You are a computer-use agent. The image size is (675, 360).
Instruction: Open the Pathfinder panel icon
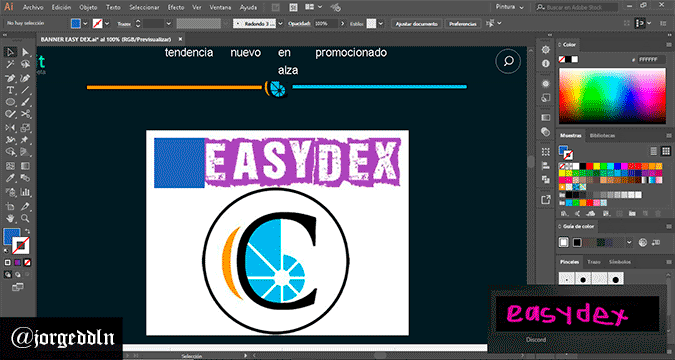[546, 179]
